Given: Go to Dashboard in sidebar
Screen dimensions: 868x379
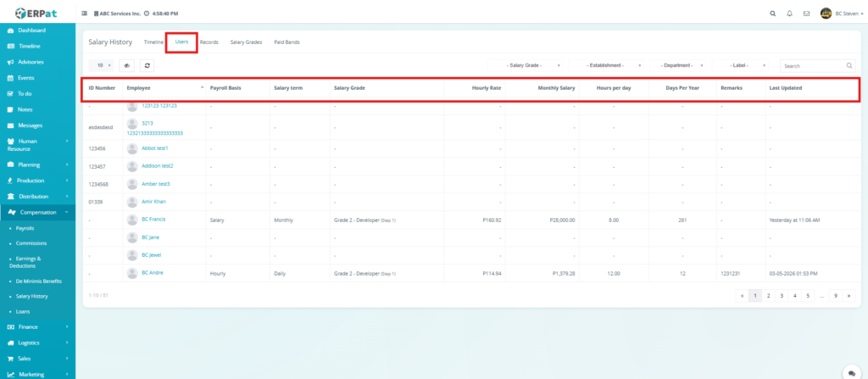Looking at the screenshot, I should click(x=31, y=31).
